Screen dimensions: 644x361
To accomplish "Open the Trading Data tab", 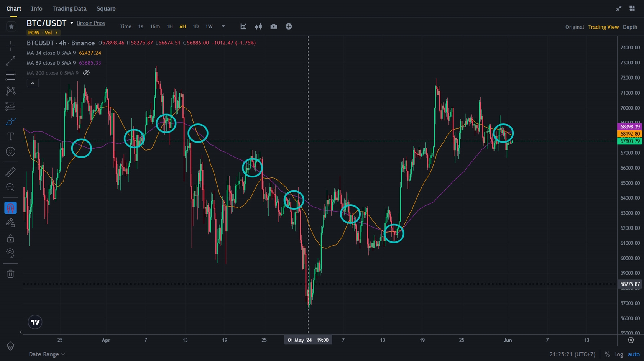I will pos(69,8).
